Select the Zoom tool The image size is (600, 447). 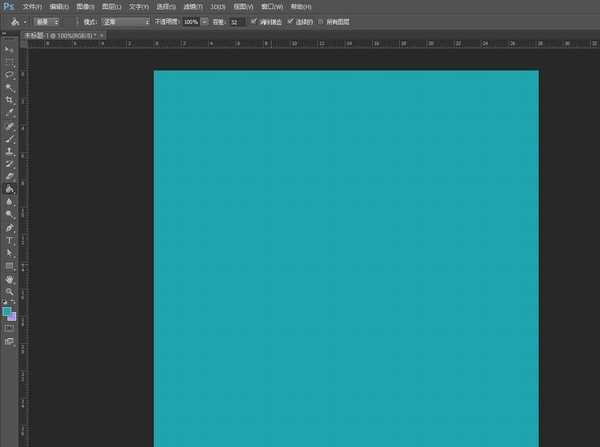[9, 292]
